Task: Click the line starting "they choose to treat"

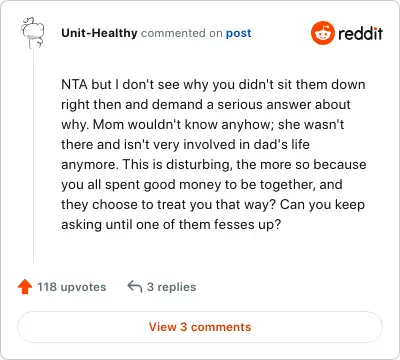Action: 213,204
